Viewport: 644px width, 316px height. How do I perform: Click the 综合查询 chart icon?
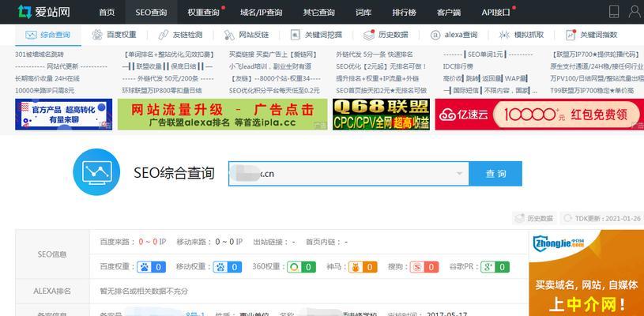(x=32, y=35)
